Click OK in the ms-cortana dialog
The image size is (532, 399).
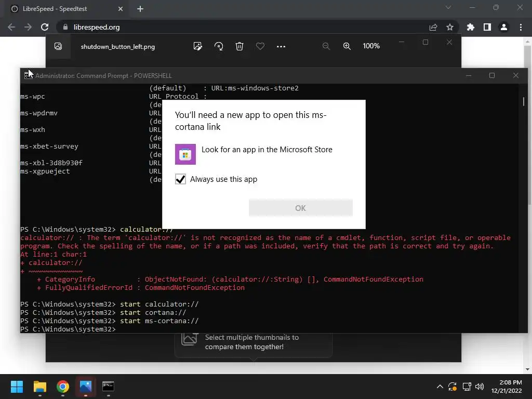point(301,208)
